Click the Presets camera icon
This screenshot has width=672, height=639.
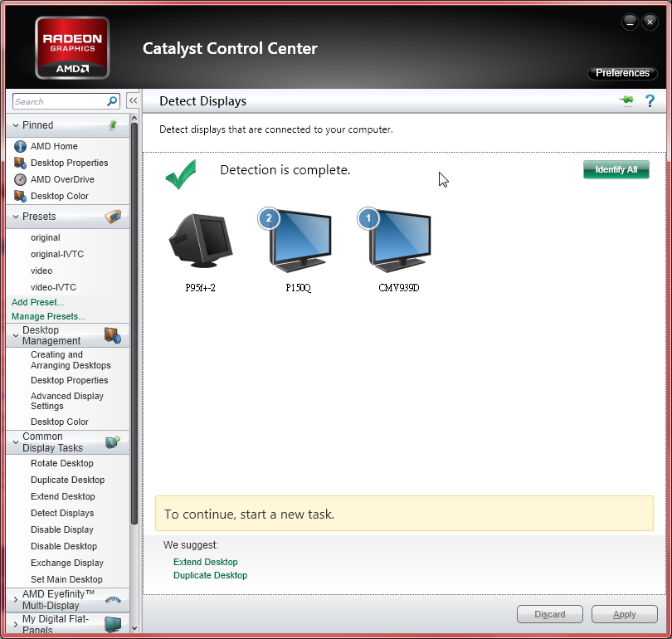pyautogui.click(x=113, y=217)
